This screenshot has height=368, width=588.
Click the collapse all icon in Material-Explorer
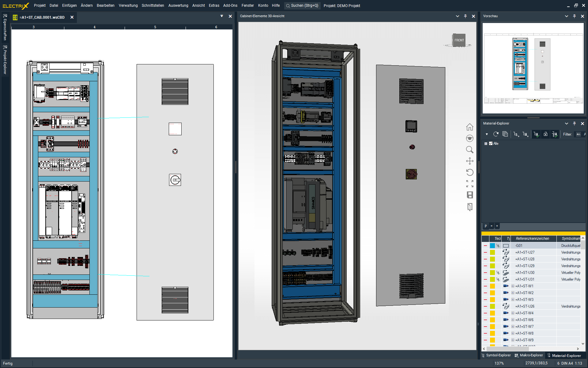[505, 134]
